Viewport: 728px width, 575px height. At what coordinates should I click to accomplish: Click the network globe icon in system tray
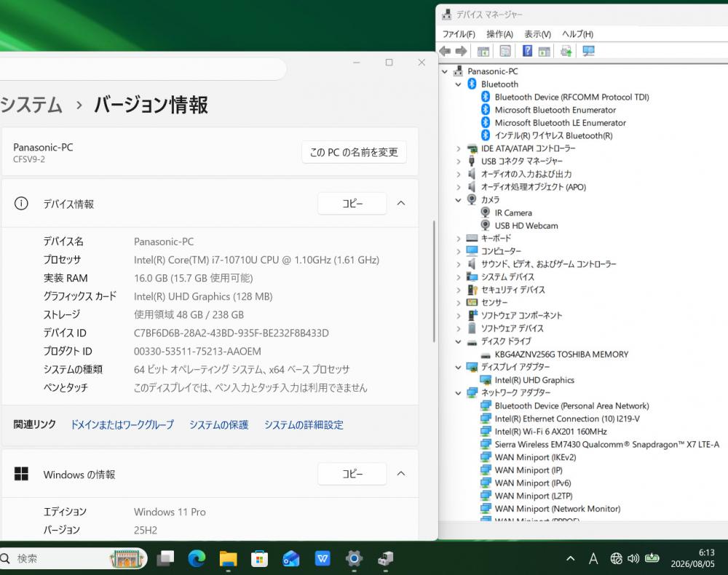click(x=616, y=558)
